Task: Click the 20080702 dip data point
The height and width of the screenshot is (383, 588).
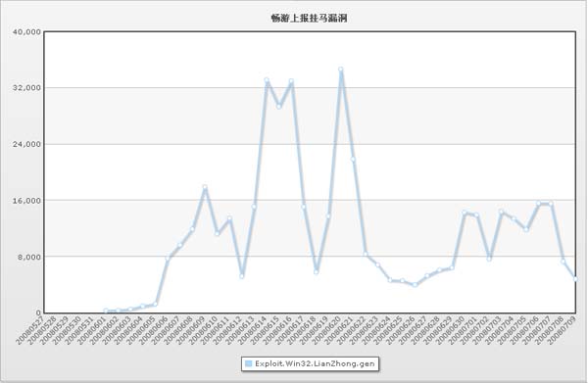Action: pos(489,259)
